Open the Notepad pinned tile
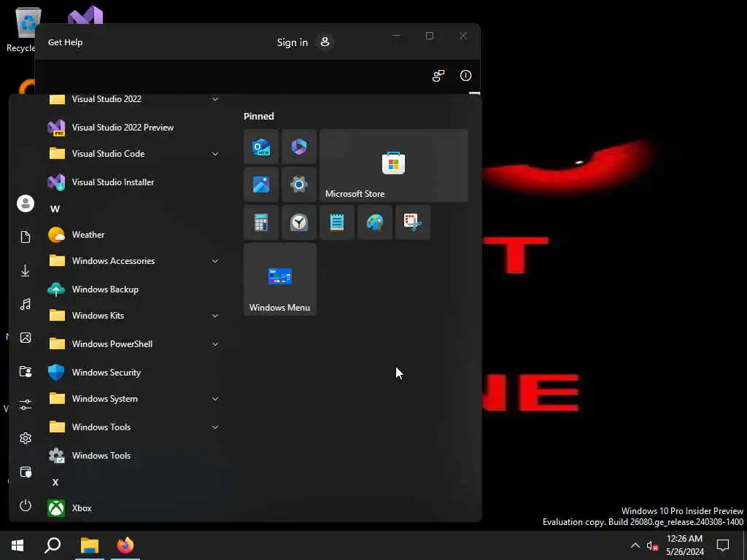Viewport: 747px width, 560px height. click(337, 222)
